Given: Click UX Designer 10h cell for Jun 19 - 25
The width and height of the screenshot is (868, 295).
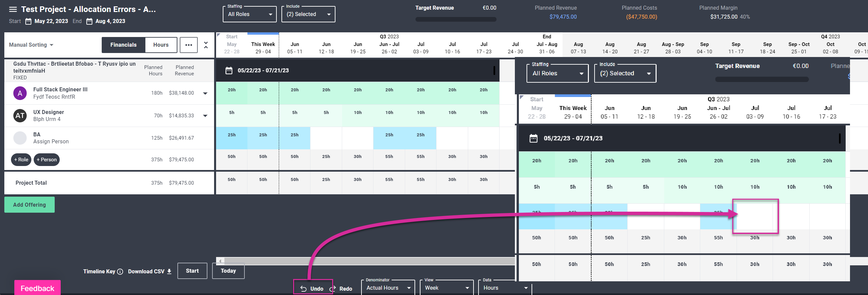Looking at the screenshot, I should coord(357,116).
